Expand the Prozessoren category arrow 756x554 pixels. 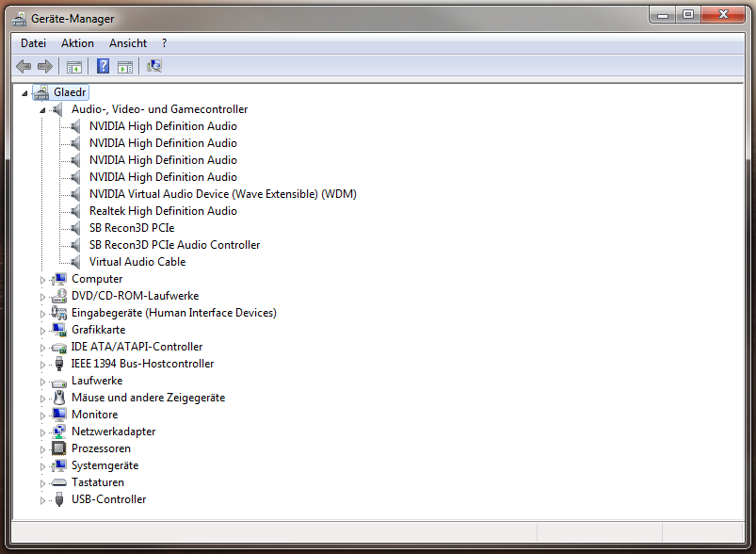pyautogui.click(x=42, y=449)
